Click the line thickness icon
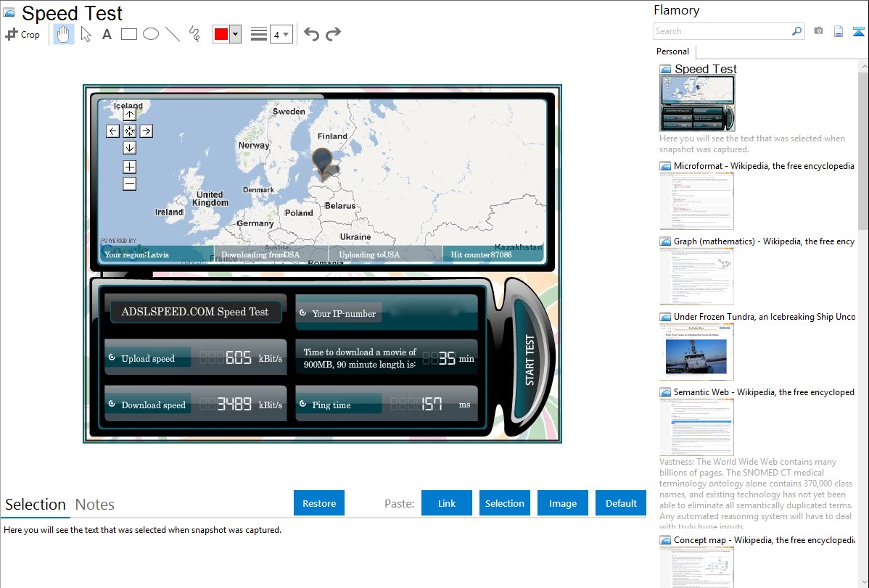Image resolution: width=869 pixels, height=588 pixels. [x=259, y=34]
